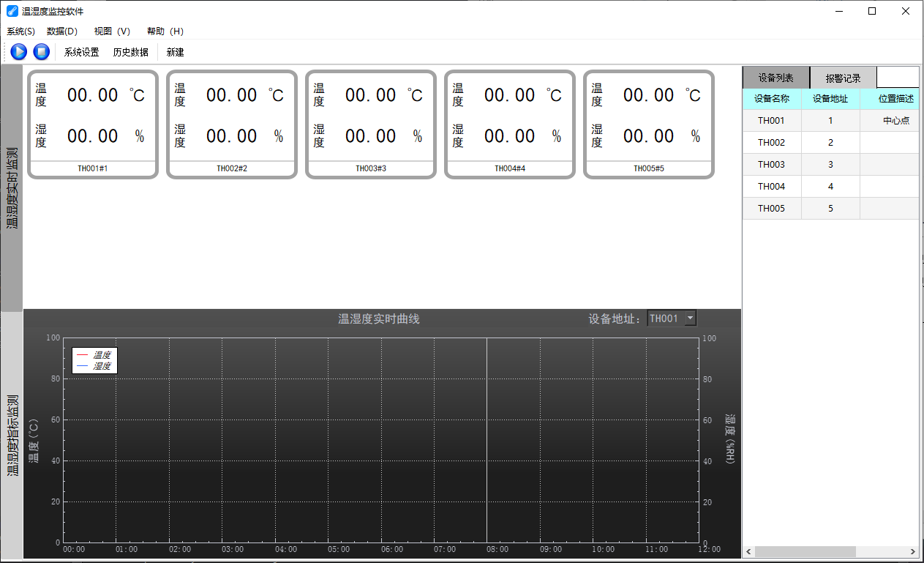Select the TH002#2 sensor card
924x563 pixels.
point(231,124)
